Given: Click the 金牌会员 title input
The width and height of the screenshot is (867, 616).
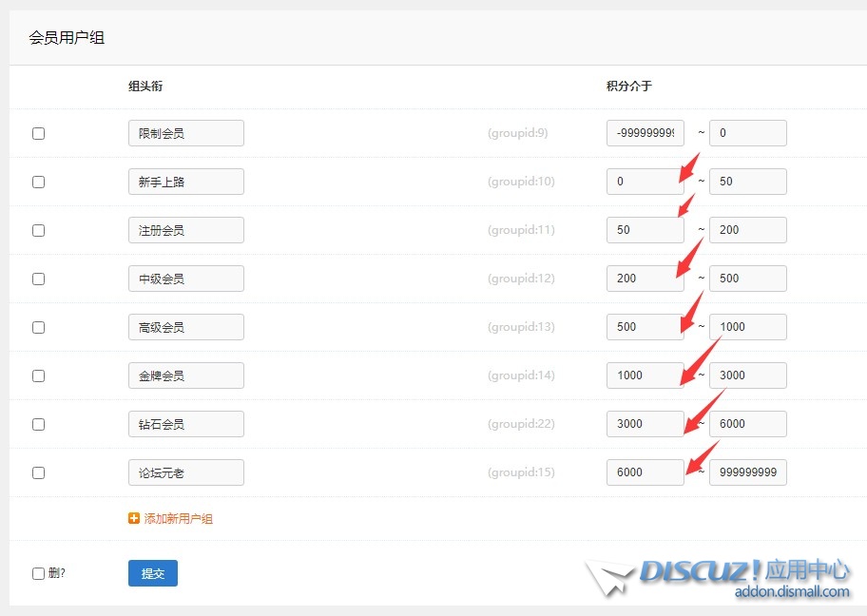Looking at the screenshot, I should (x=185, y=375).
